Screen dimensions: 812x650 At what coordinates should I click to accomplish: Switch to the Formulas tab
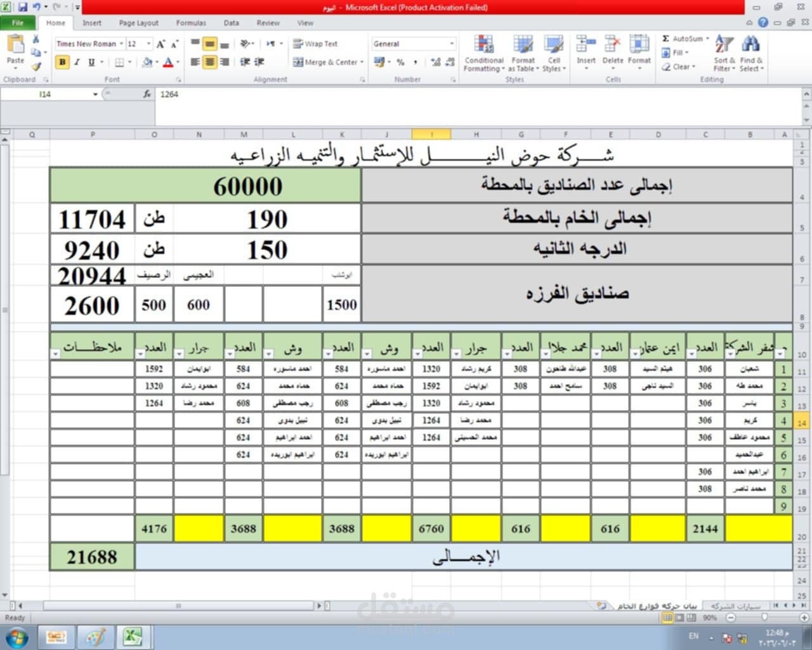pyautogui.click(x=191, y=23)
